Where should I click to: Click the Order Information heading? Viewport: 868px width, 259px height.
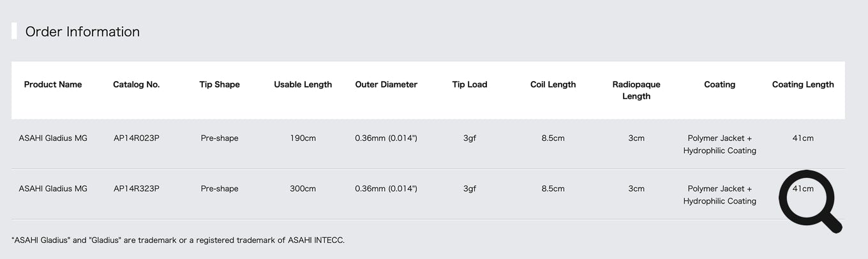[82, 31]
